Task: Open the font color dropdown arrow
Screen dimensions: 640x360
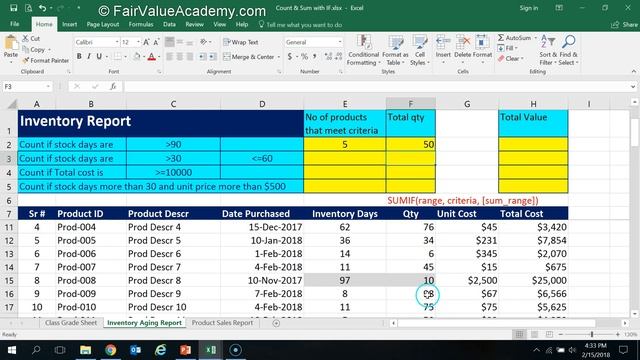Action: [x=159, y=57]
